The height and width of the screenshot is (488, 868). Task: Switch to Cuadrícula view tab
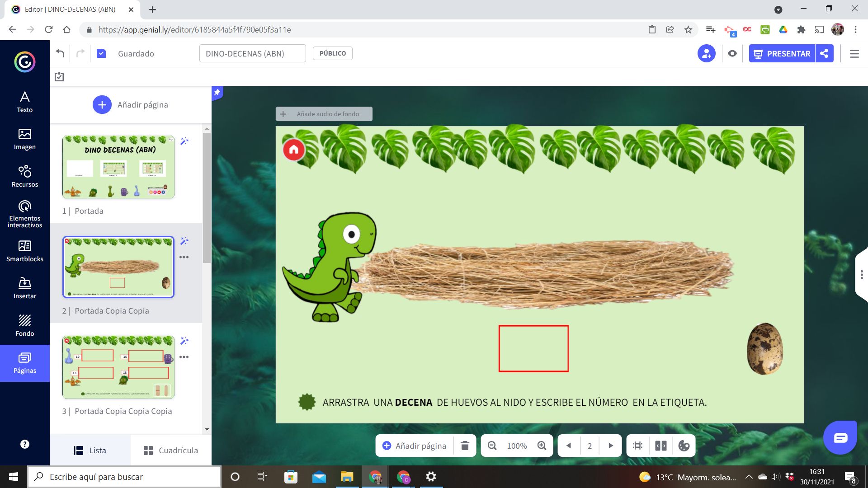pos(171,450)
